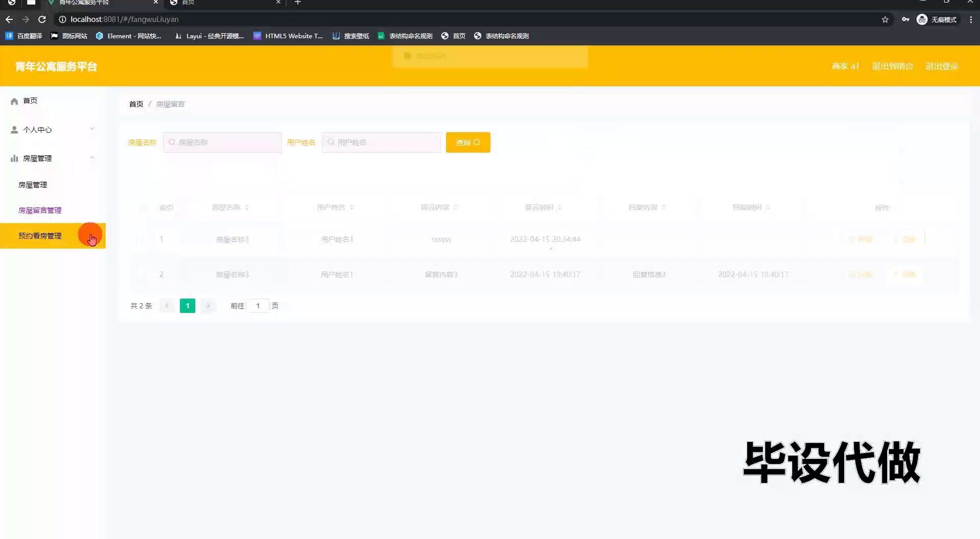Sort the table by 回复内容
Viewport: 980px width, 539px height.
tap(664, 207)
